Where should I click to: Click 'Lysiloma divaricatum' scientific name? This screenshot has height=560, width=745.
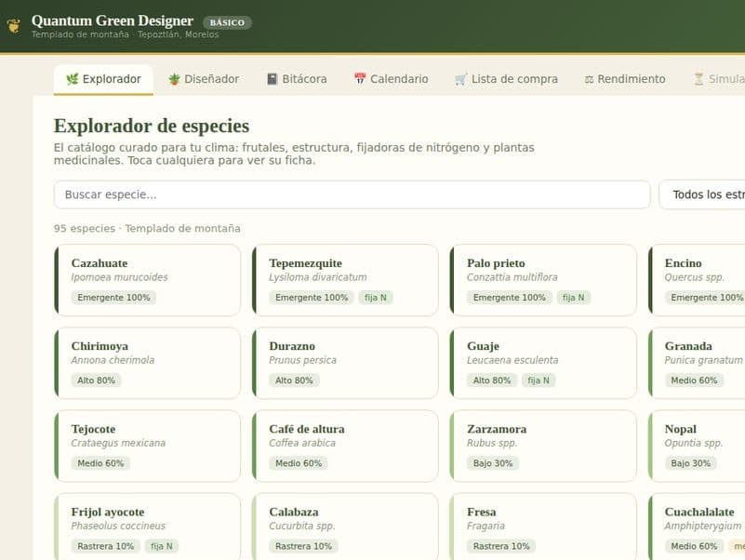coord(318,277)
